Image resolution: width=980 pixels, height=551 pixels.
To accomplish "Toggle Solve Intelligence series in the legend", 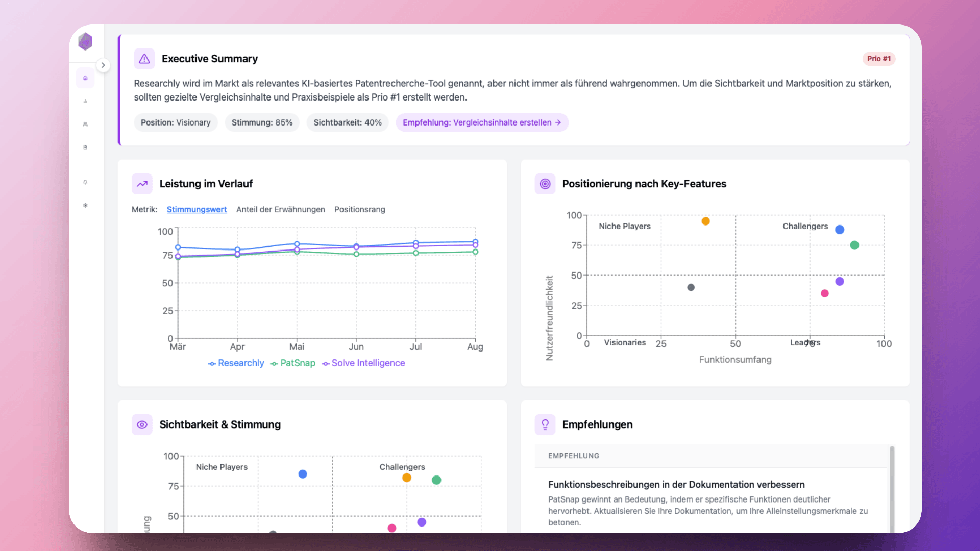I will [363, 363].
